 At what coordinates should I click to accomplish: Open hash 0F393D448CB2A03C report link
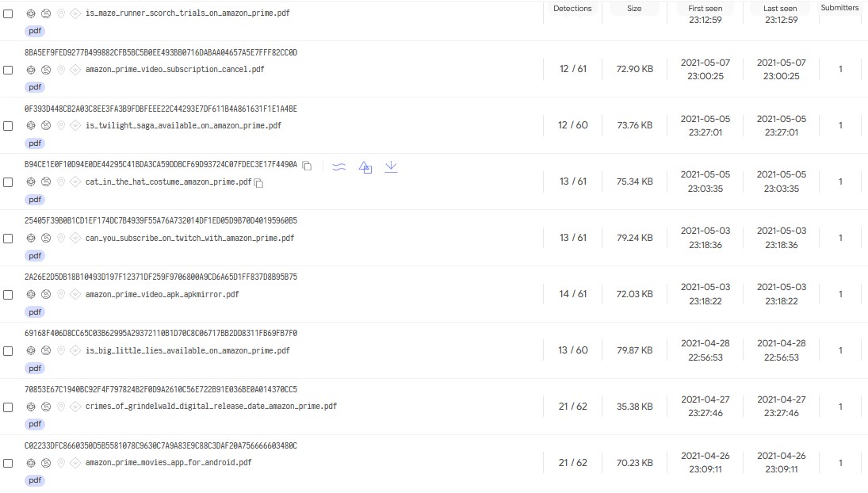(x=161, y=109)
